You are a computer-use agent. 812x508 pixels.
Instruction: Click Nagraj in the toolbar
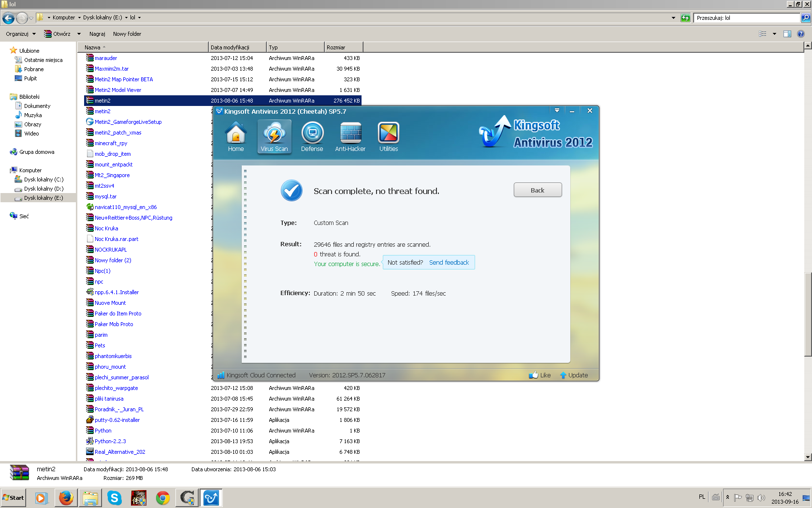coord(97,34)
